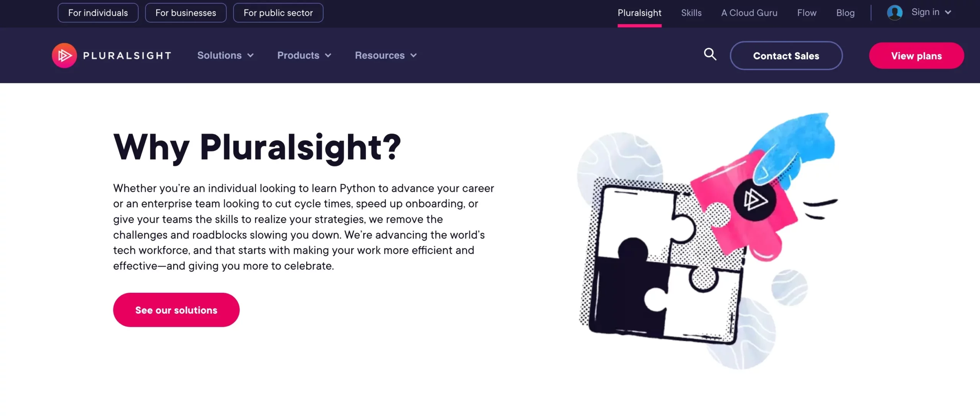Click the For public sector icon button
The image size is (980, 416).
278,13
